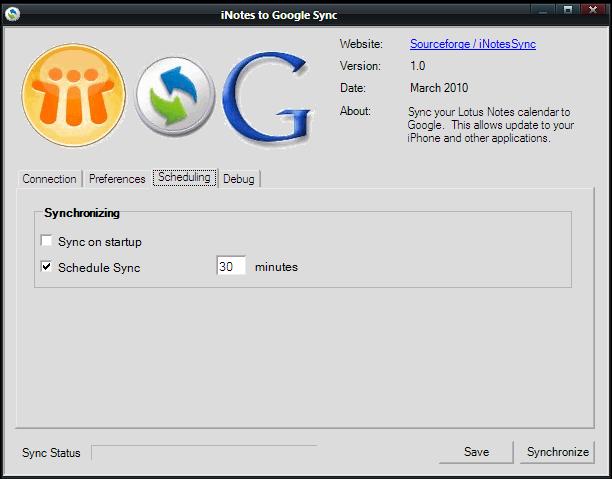This screenshot has height=479, width=612.
Task: Select the Scheduling tab
Action: pyautogui.click(x=184, y=178)
